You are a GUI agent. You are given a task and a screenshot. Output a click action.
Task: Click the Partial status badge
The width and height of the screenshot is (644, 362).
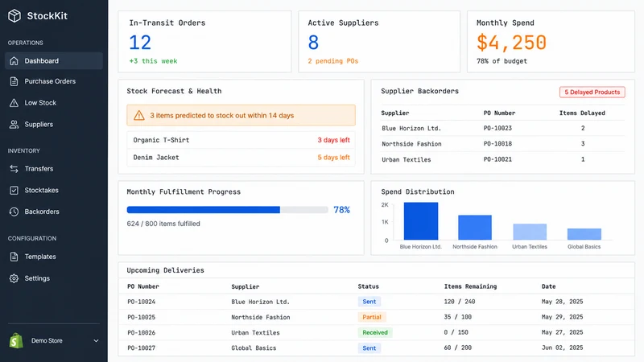[x=372, y=317]
